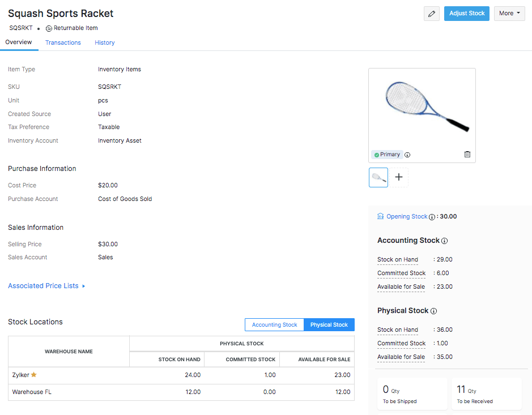The width and height of the screenshot is (532, 415).
Task: Click info icon next to Opening Stock
Action: [432, 217]
